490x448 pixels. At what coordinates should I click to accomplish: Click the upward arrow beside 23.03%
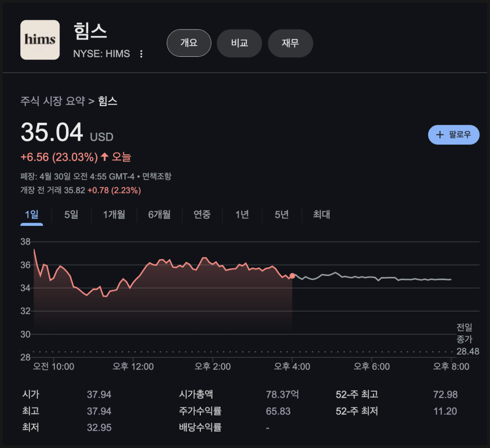coord(104,158)
